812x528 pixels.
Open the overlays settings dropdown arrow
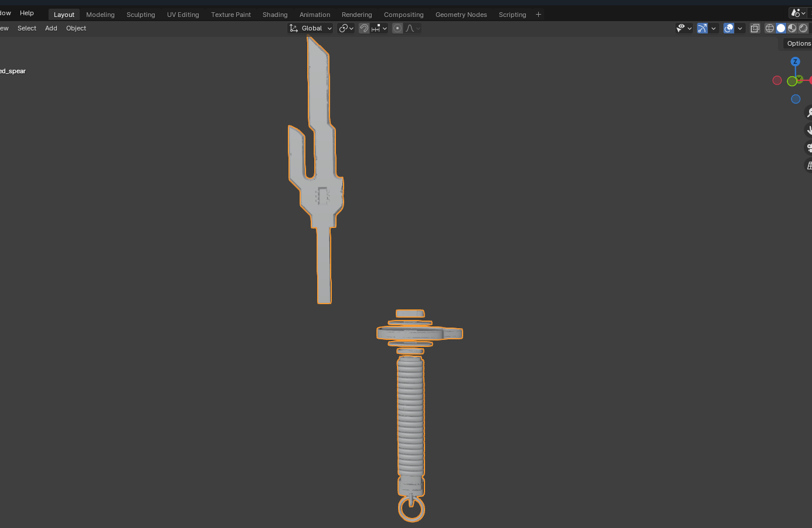(740, 28)
